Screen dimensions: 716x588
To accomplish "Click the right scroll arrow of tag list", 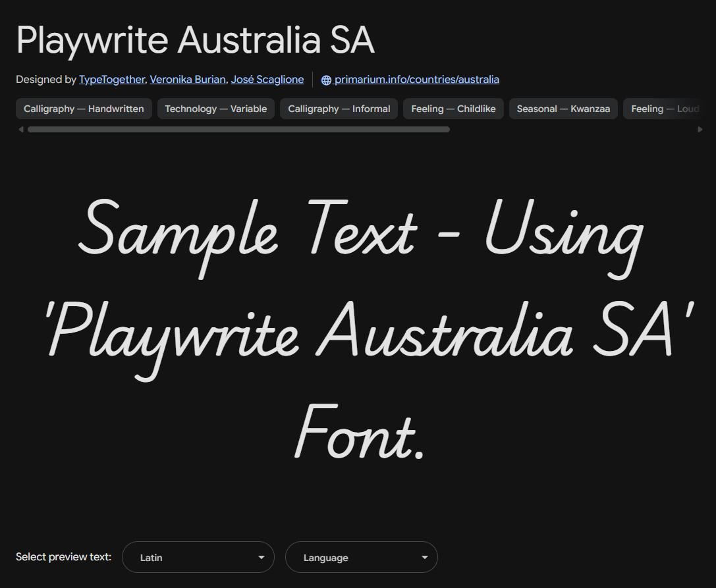I will coord(700,130).
